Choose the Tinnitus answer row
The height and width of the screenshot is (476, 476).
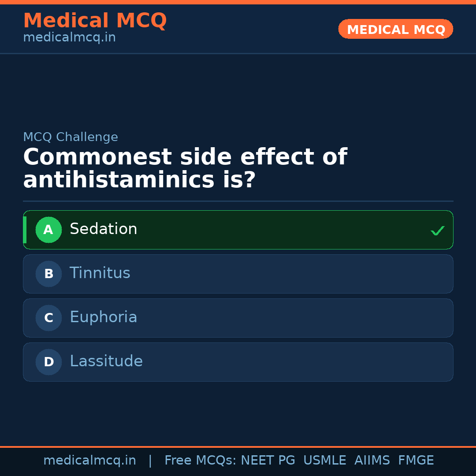238,274
